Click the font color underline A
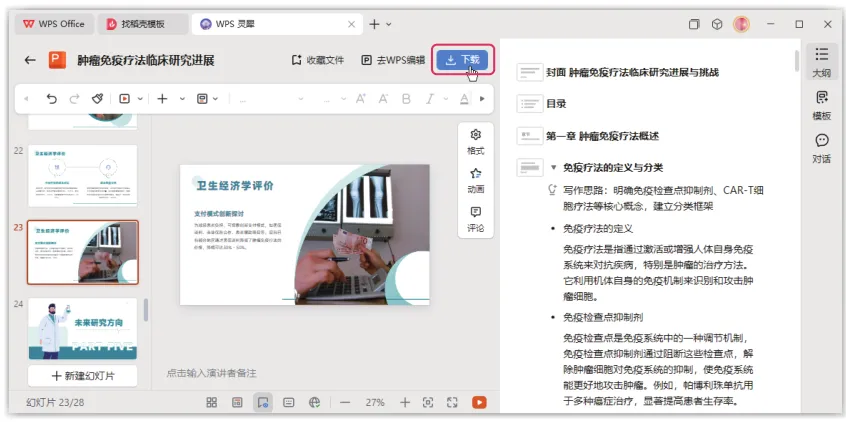Screen dimensions: 846x422 (463, 99)
